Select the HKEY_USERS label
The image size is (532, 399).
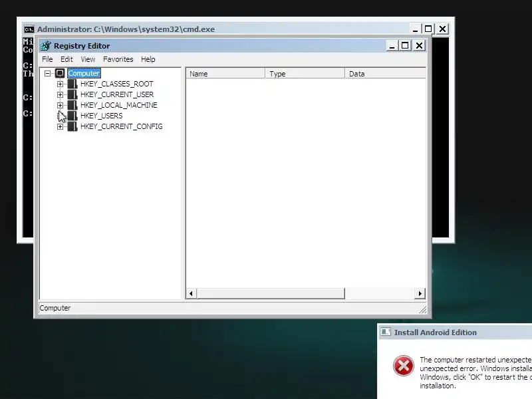(x=102, y=116)
